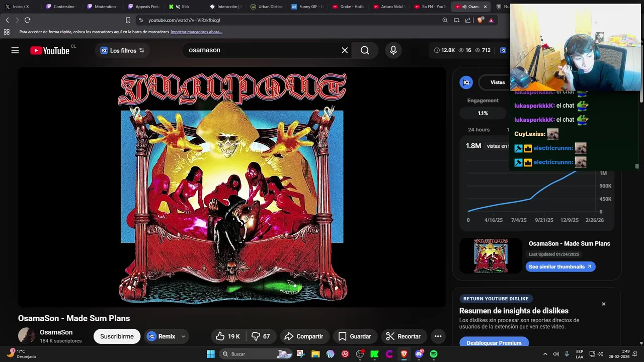The width and height of the screenshot is (644, 362).
Task: Expand the Remix dropdown chevron
Action: pyautogui.click(x=183, y=336)
